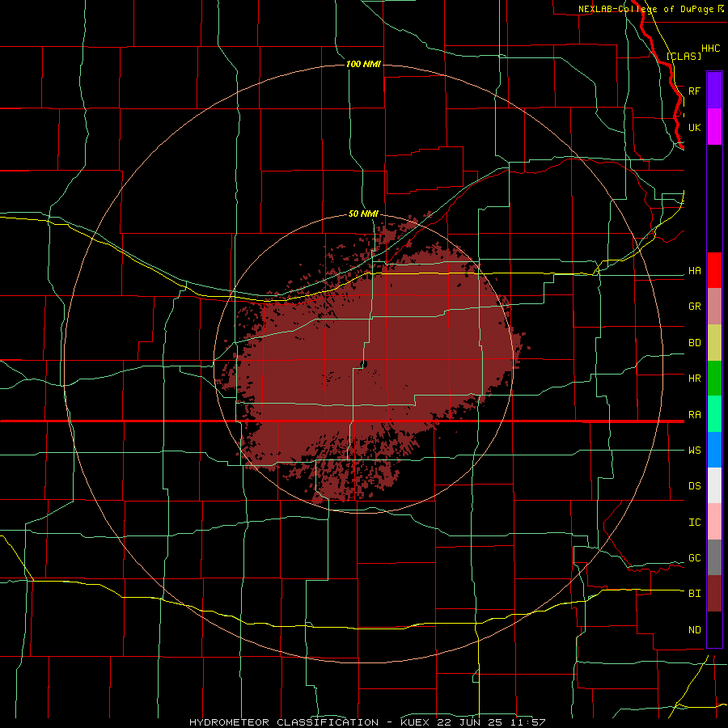This screenshot has height=728, width=728.
Task: Click the Hydrometeor Classification KUEX caption
Action: (x=366, y=722)
